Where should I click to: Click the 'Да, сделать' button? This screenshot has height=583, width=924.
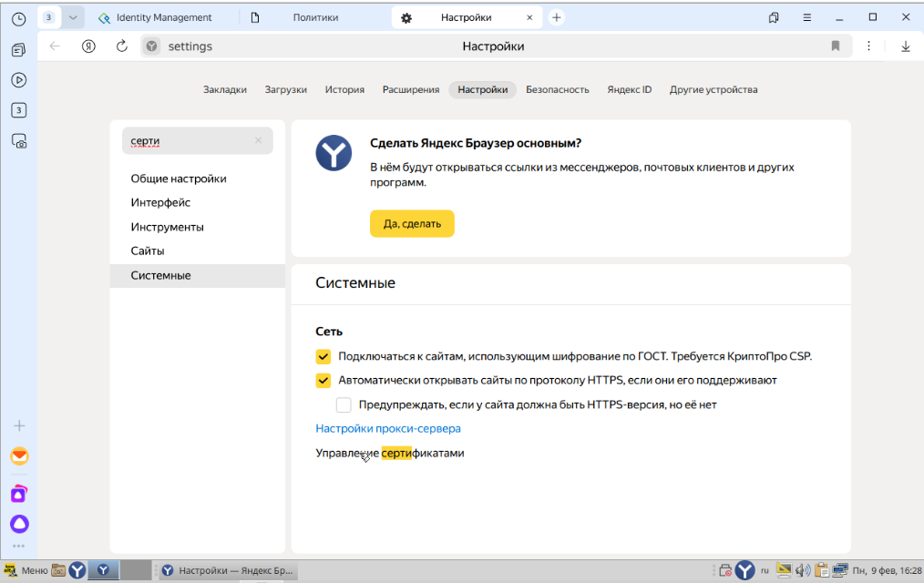tap(412, 224)
